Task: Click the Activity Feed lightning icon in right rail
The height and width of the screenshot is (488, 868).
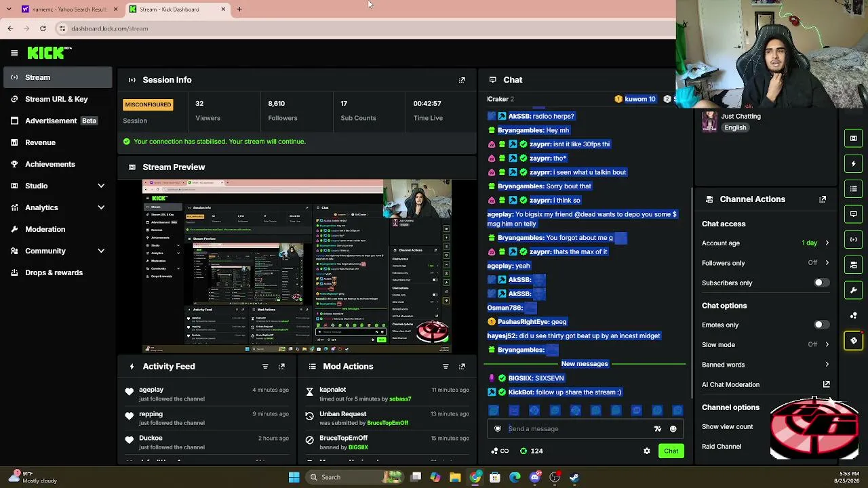Action: [x=854, y=163]
